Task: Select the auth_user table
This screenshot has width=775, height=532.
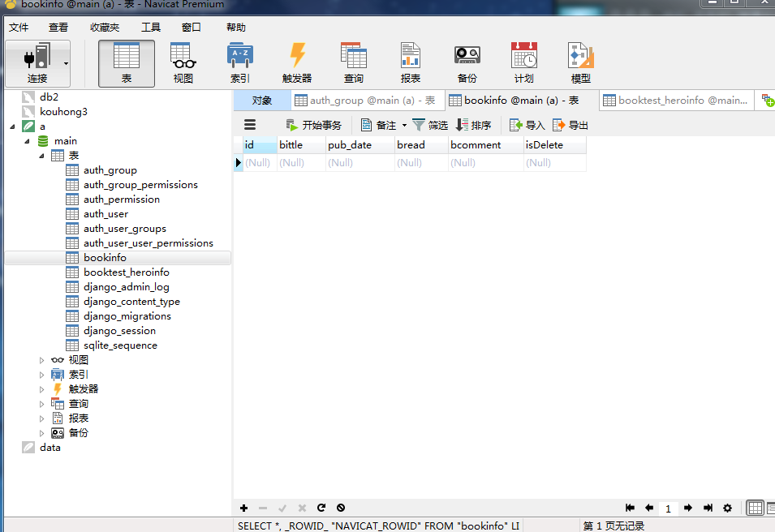Action: 105,214
